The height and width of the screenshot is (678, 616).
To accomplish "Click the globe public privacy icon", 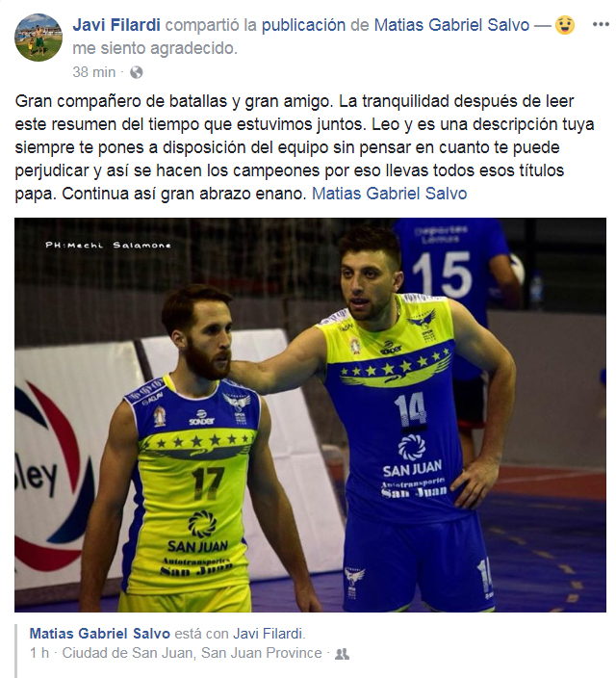I will pyautogui.click(x=136, y=72).
